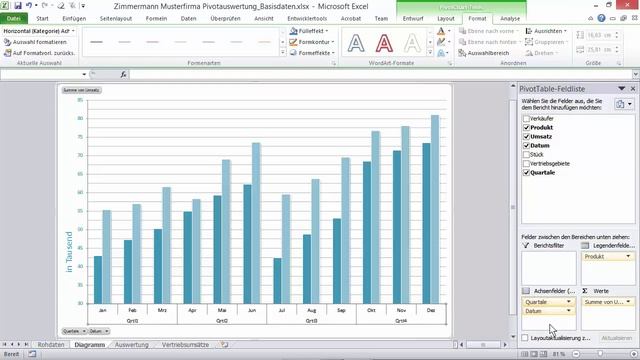
Task: Switch to the Einfügen ribbon tab
Action: pos(74,18)
